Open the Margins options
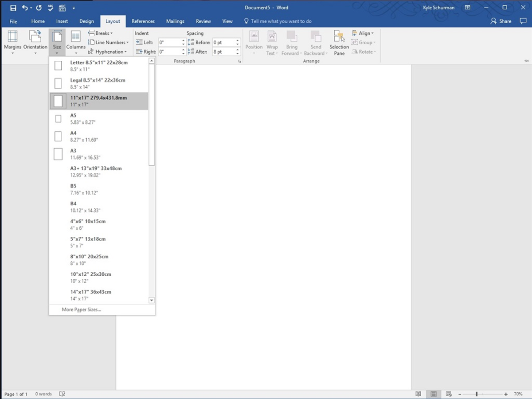The image size is (532, 399). point(12,42)
